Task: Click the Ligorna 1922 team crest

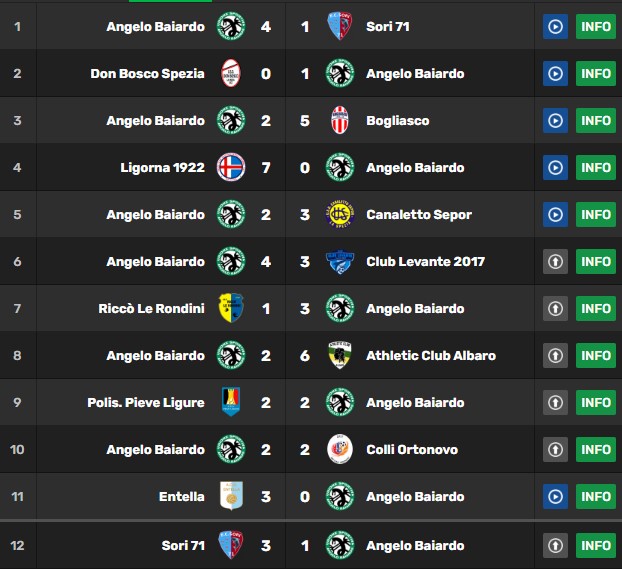Action: (x=231, y=167)
